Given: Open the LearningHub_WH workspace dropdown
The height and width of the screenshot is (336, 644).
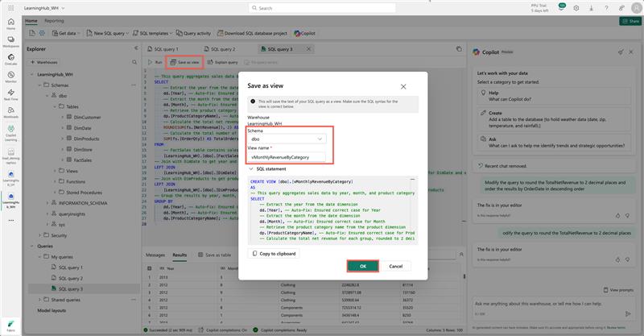Looking at the screenshot, I should point(44,8).
